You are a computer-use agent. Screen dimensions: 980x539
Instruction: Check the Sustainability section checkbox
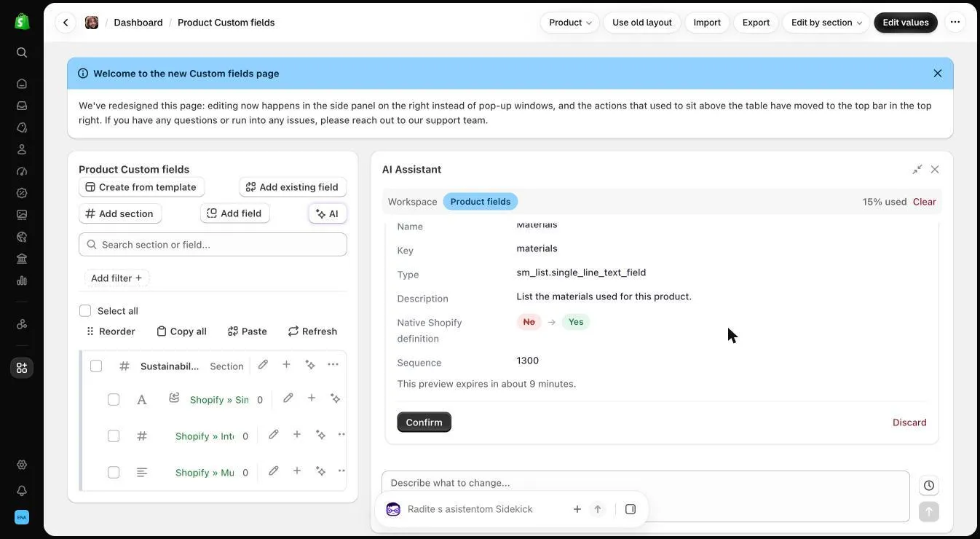(x=96, y=366)
